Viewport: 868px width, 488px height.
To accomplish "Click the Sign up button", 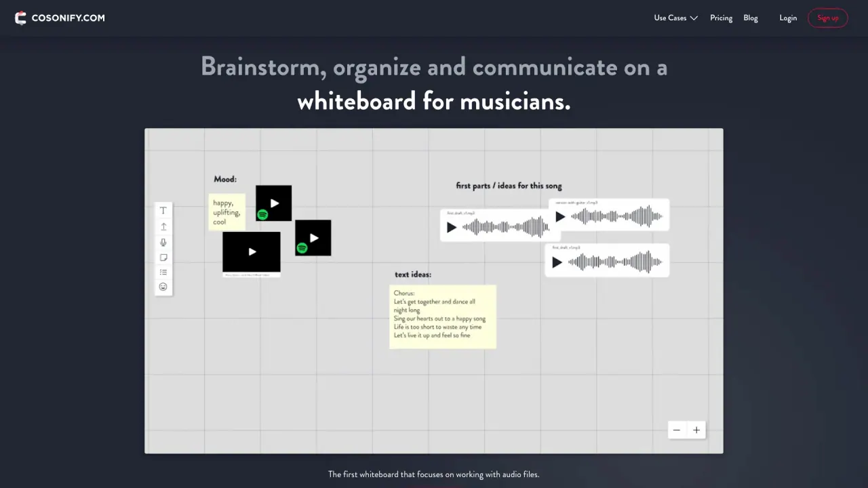I will (x=828, y=18).
